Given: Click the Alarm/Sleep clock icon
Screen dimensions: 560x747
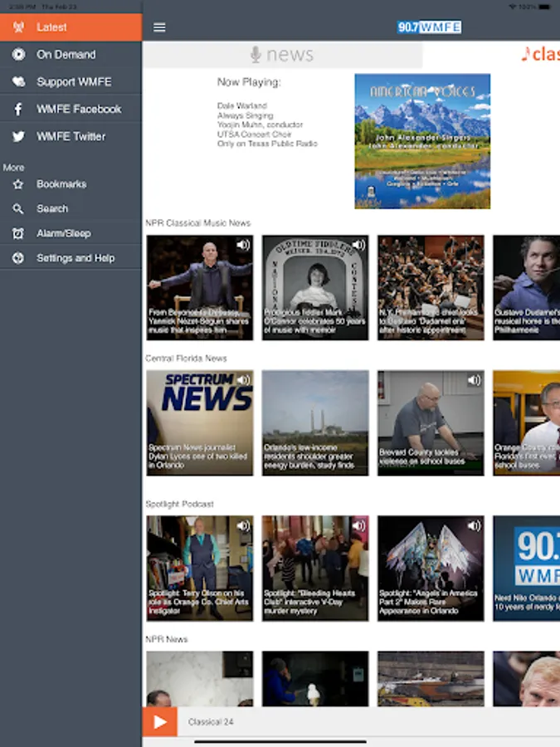Looking at the screenshot, I should 18,233.
